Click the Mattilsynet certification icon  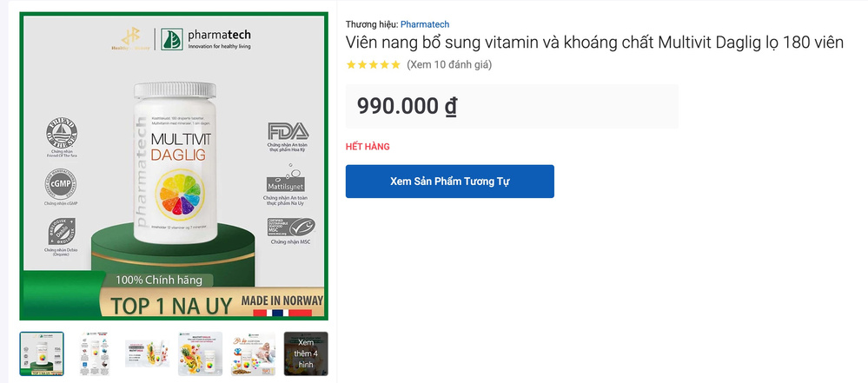click(x=286, y=178)
